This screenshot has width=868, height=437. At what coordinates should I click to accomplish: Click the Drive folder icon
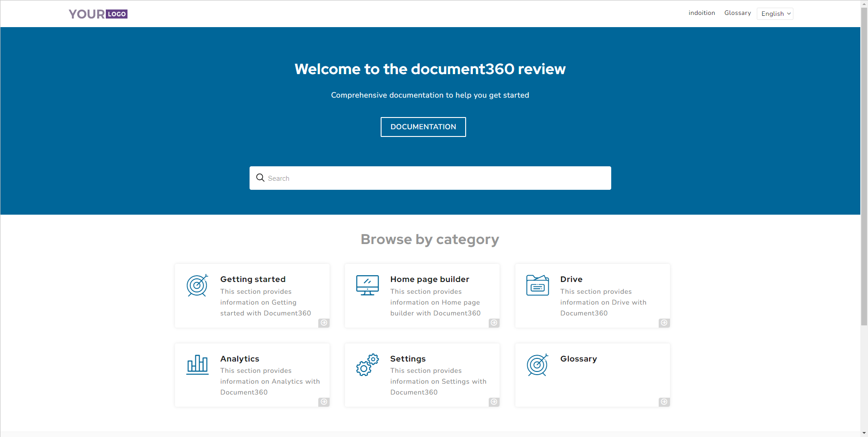point(538,285)
